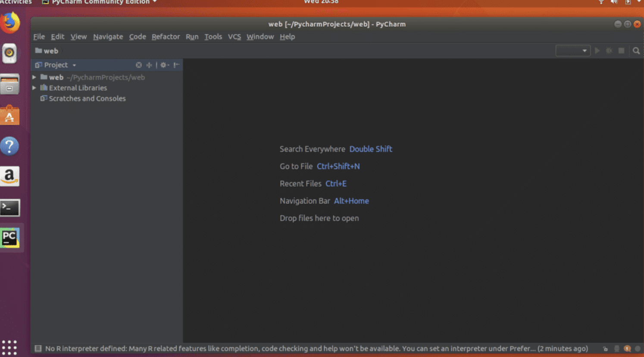Click the volume icon in system tray
This screenshot has height=357, width=644.
[614, 2]
